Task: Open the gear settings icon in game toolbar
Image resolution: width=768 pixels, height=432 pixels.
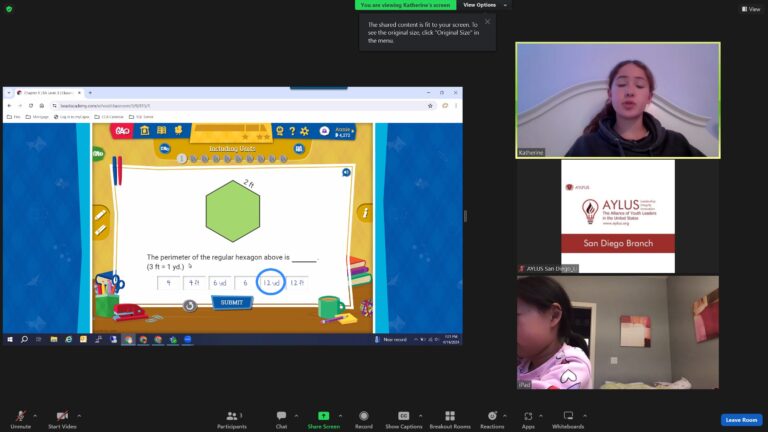Action: (305, 131)
